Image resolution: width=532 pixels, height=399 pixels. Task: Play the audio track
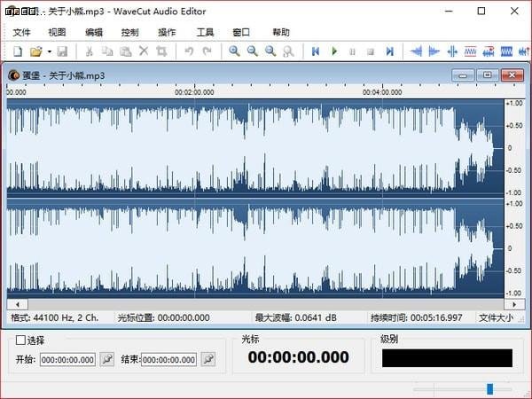point(334,51)
